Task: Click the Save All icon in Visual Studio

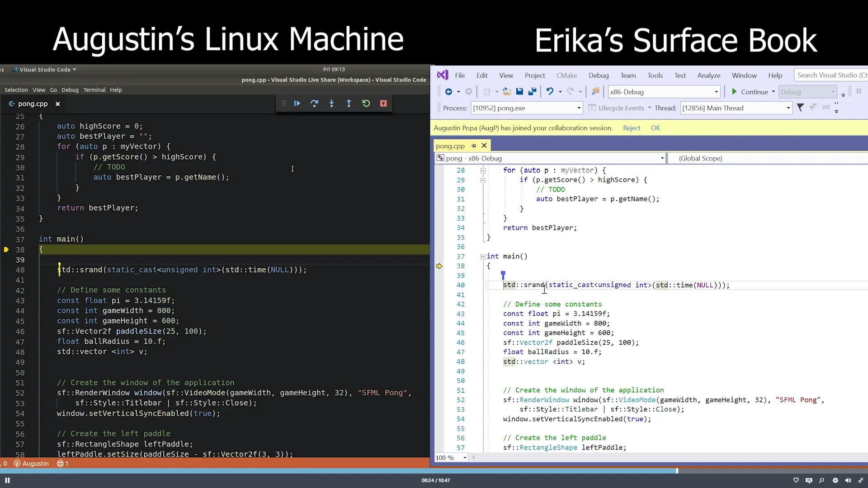Action: [x=532, y=92]
